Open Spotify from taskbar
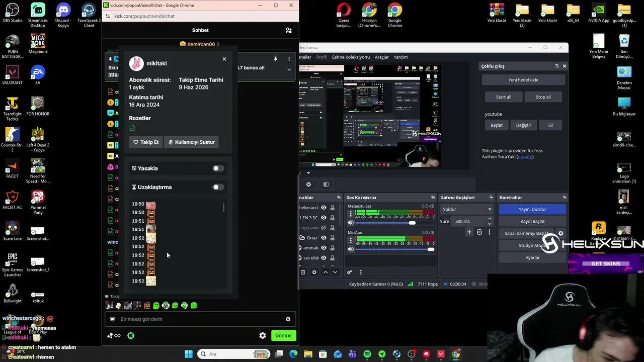 coord(367,354)
